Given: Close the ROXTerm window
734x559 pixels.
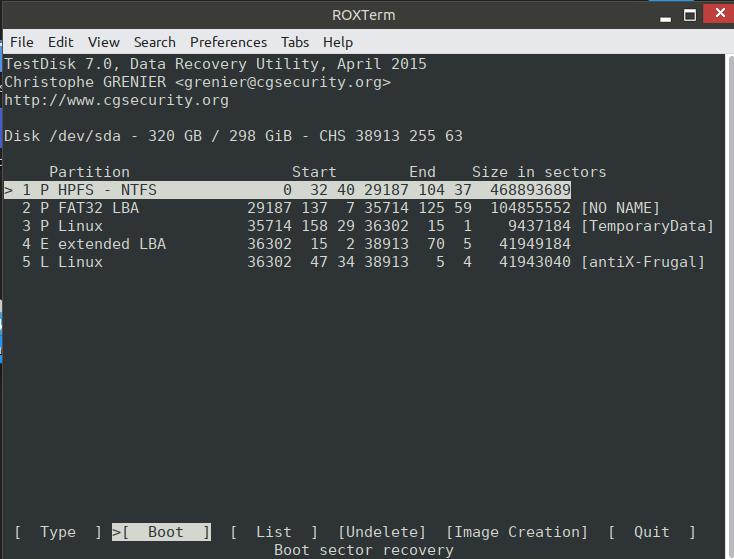Looking at the screenshot, I should pyautogui.click(x=719, y=13).
